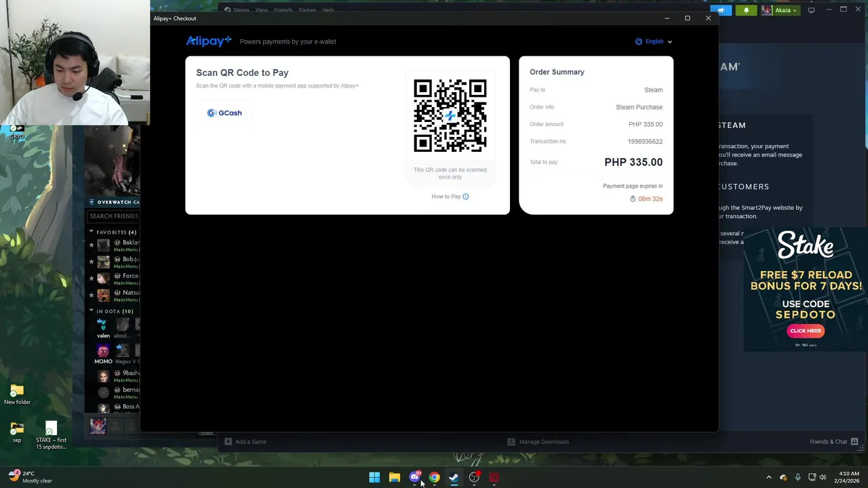Select friend Baklan in favorites
The width and height of the screenshot is (868, 488).
(119, 245)
